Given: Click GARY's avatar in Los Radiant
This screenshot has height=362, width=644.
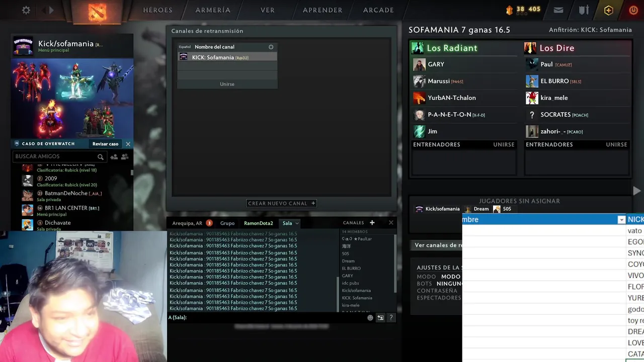Looking at the screenshot, I should click(419, 64).
